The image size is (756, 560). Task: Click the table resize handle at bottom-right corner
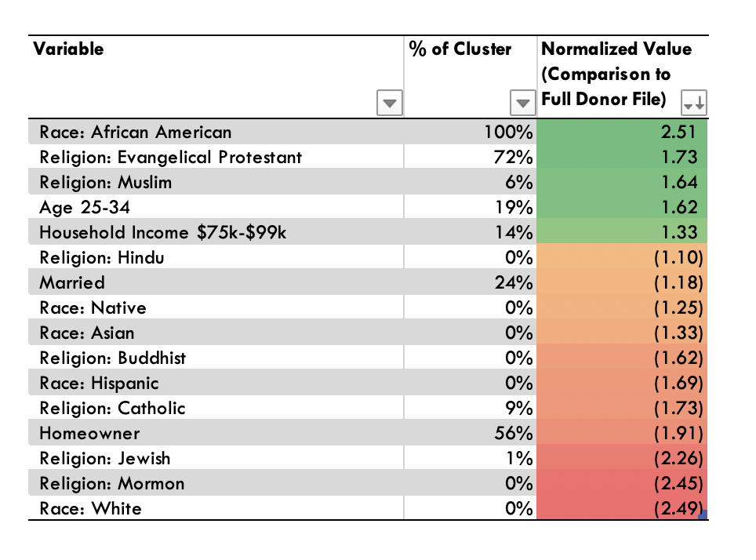click(703, 515)
